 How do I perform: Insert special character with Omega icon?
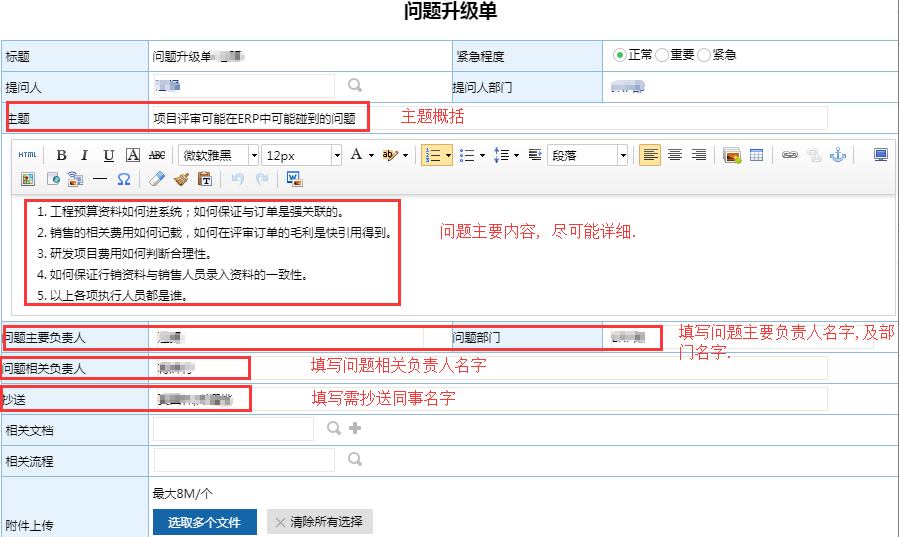[124, 180]
